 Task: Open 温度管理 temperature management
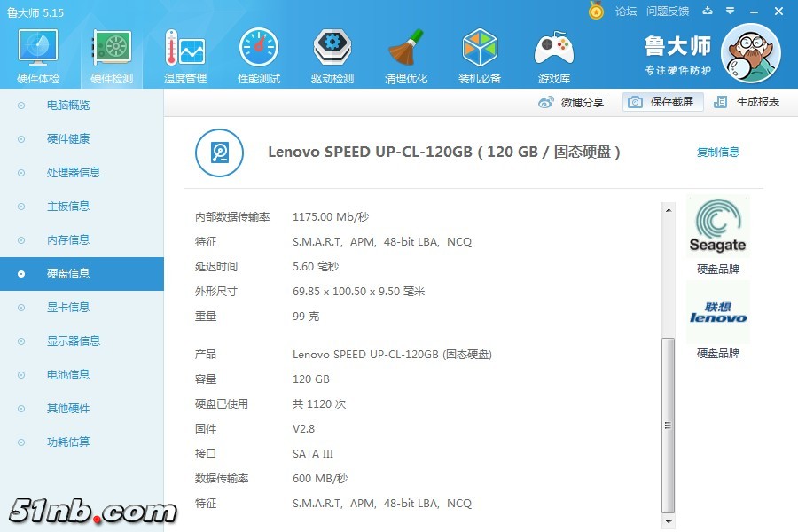pyautogui.click(x=184, y=57)
